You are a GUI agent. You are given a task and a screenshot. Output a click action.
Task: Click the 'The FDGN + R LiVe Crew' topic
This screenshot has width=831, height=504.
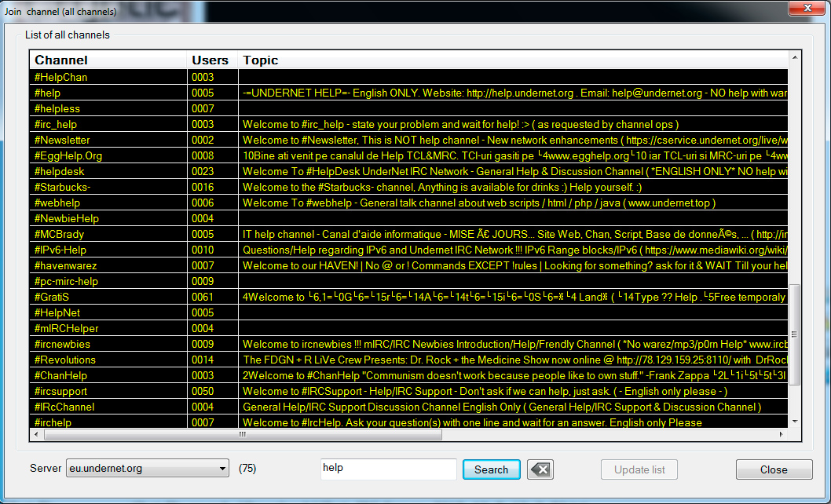515,360
